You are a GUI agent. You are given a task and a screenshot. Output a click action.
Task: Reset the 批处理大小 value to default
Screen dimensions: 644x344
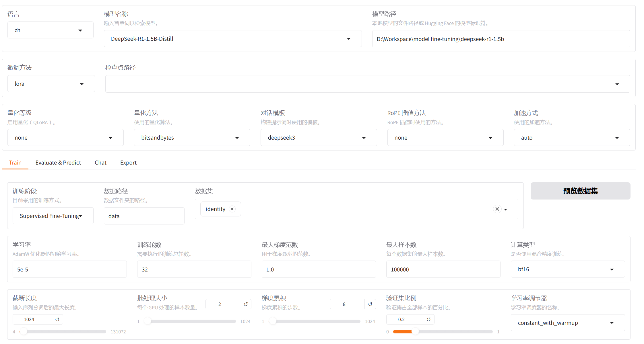pos(246,304)
